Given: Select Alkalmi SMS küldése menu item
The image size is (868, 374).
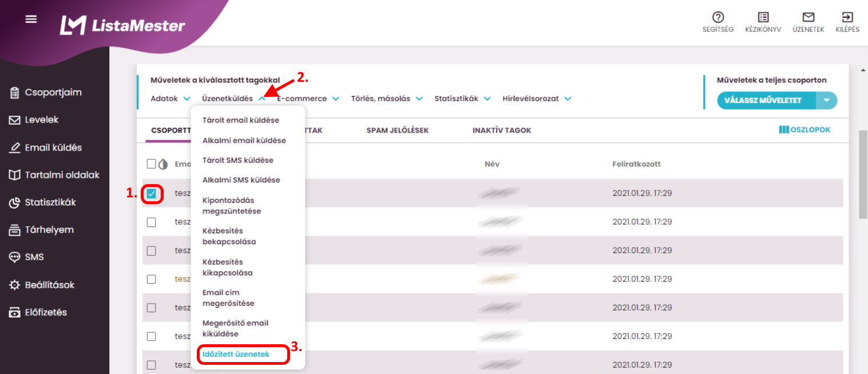Looking at the screenshot, I should pyautogui.click(x=241, y=180).
